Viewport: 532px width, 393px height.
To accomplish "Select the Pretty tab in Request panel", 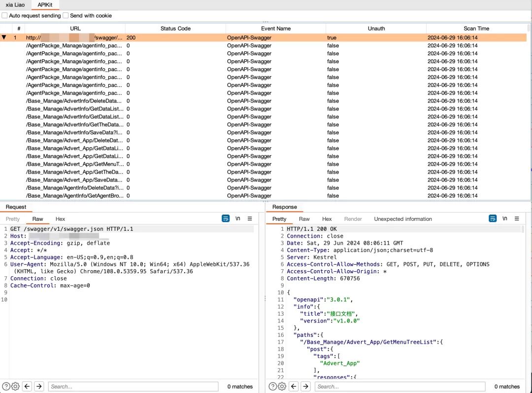I will [13, 219].
